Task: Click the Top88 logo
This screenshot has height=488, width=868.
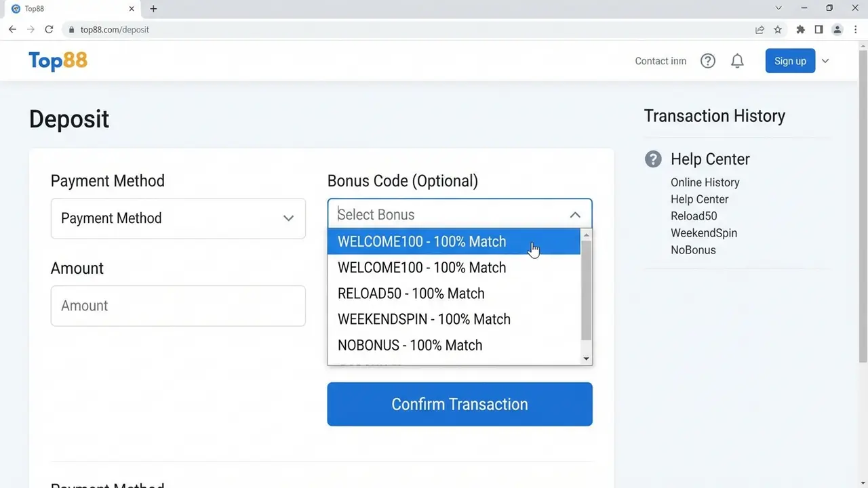Action: pos(58,61)
